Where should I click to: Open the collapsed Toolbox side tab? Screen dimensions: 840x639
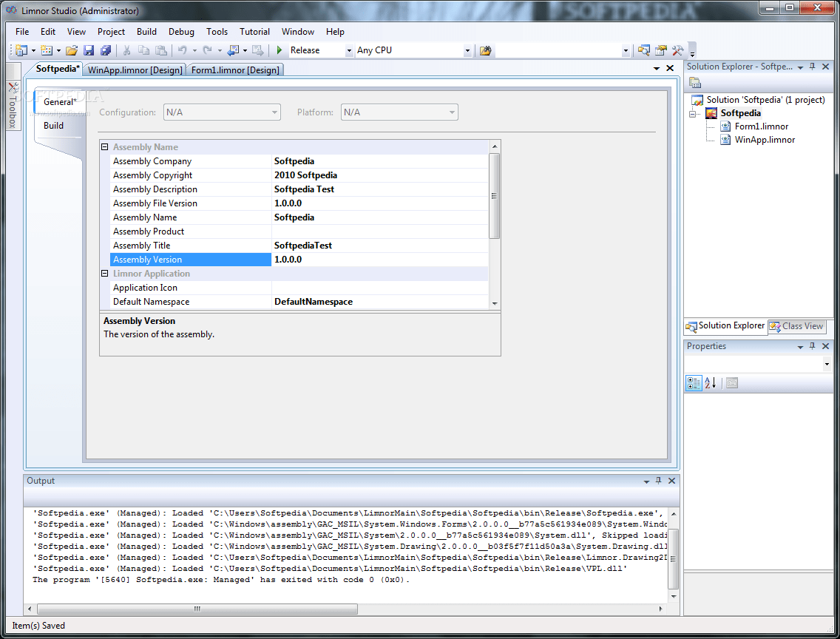pyautogui.click(x=13, y=106)
